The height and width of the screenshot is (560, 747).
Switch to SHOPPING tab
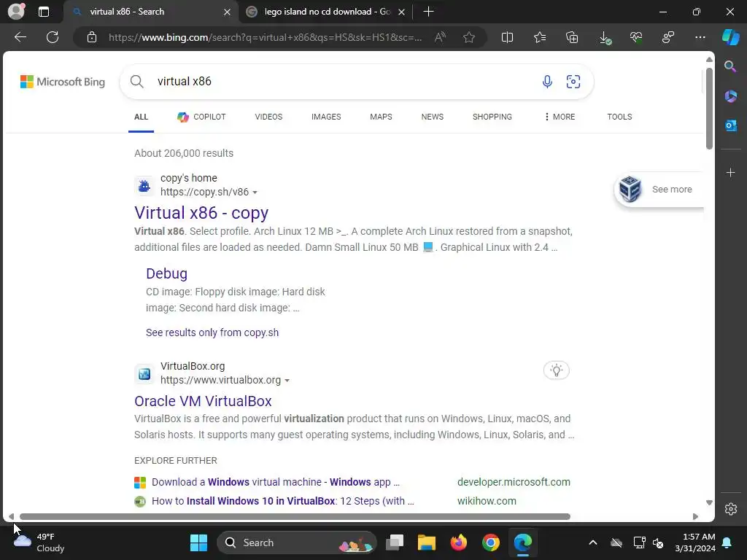492,117
